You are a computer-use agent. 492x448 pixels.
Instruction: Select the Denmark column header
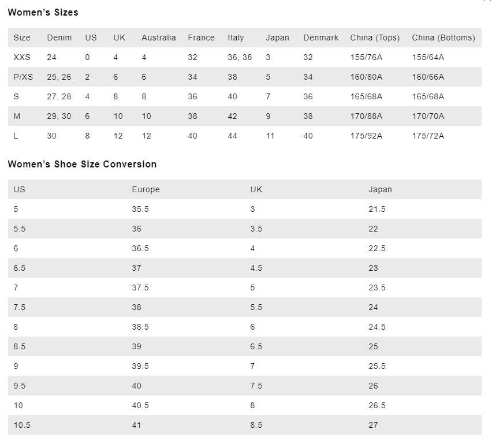coord(321,38)
